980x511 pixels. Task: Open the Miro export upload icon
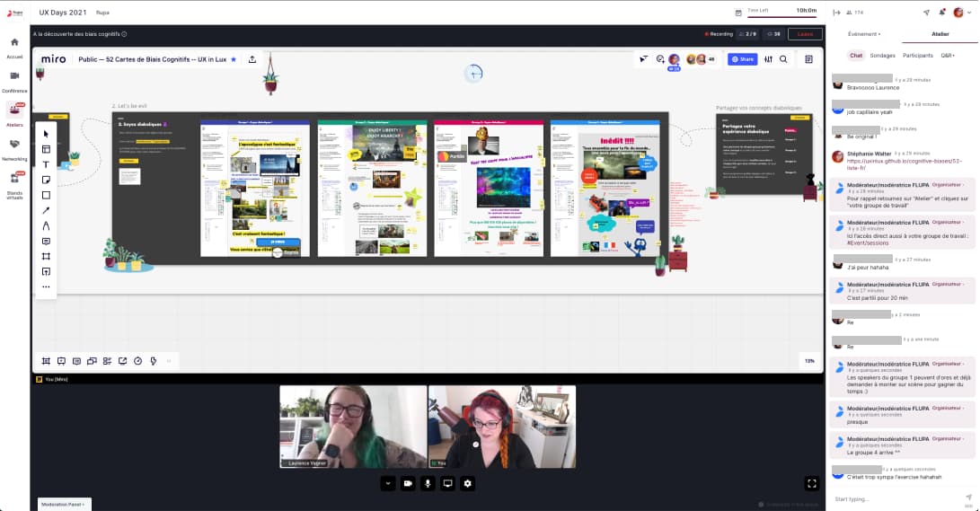[x=252, y=59]
